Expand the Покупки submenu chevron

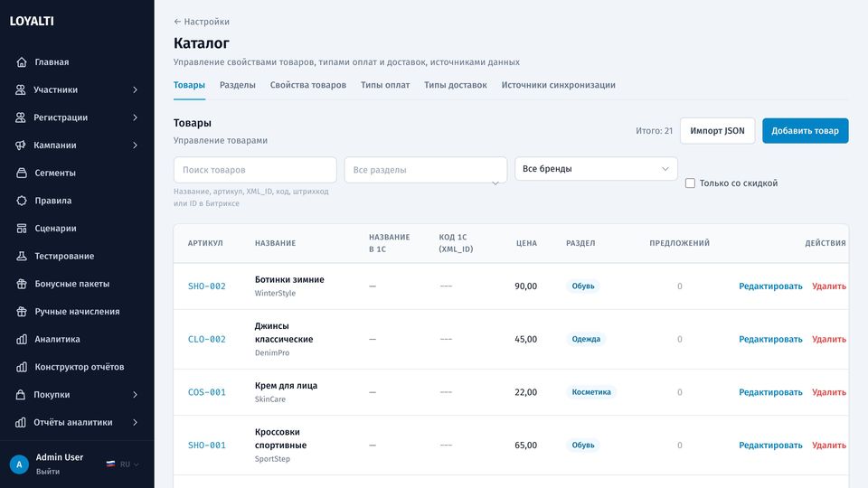[135, 395]
